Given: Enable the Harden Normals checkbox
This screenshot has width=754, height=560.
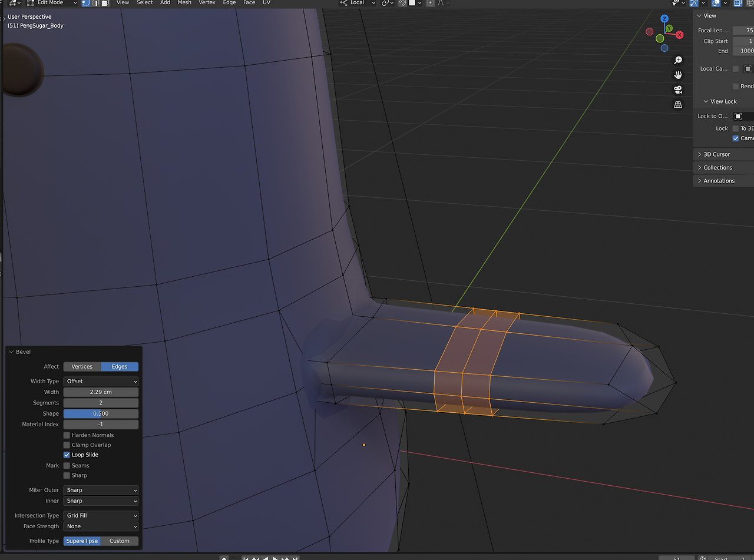Looking at the screenshot, I should [67, 435].
